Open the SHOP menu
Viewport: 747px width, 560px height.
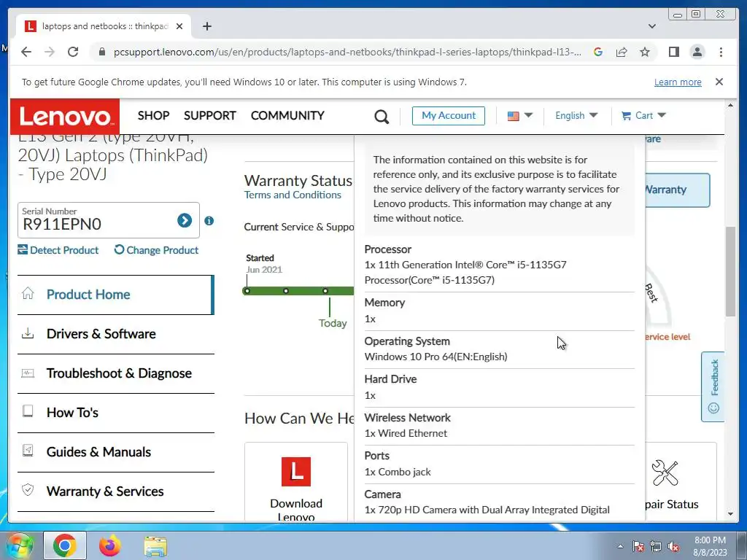153,116
